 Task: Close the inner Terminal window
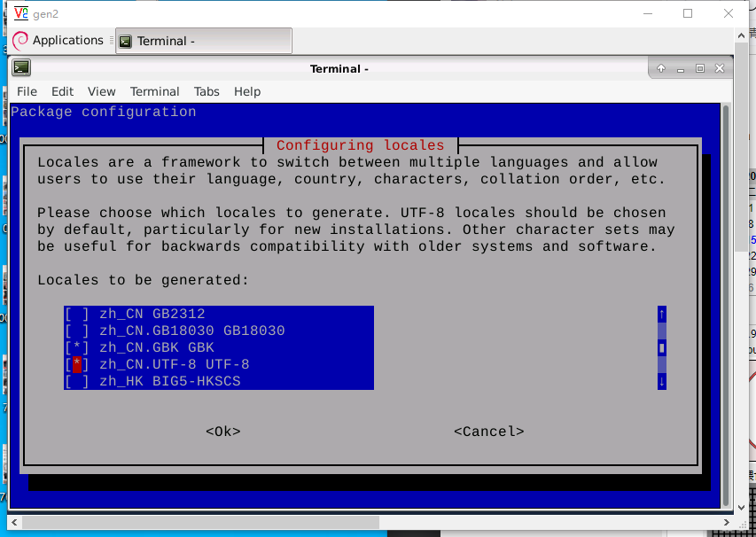(720, 68)
